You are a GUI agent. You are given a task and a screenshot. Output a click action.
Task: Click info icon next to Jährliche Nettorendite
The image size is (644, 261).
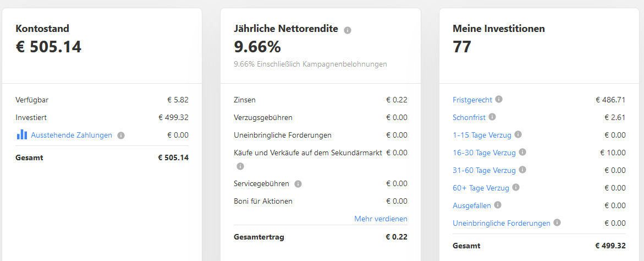[x=348, y=30]
